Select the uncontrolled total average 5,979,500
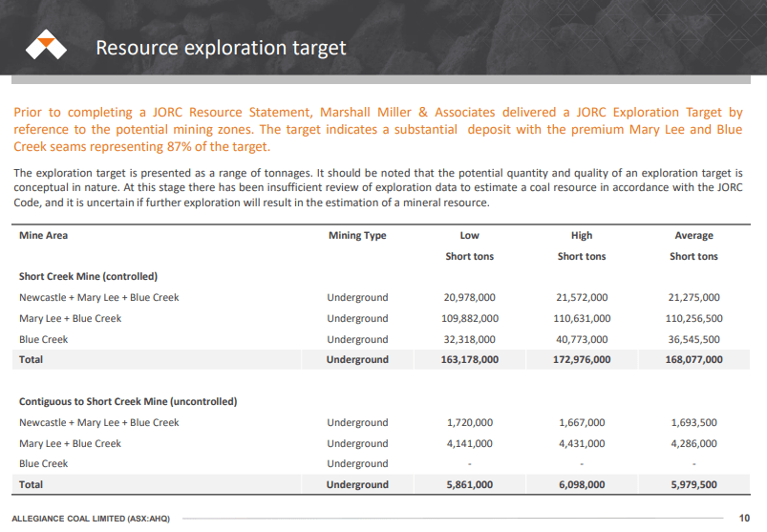Viewport: 767px width, 532px height. click(693, 484)
